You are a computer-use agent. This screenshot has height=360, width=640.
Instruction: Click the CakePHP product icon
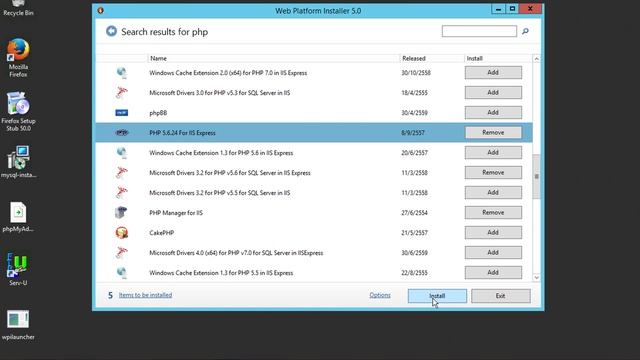[122, 233]
